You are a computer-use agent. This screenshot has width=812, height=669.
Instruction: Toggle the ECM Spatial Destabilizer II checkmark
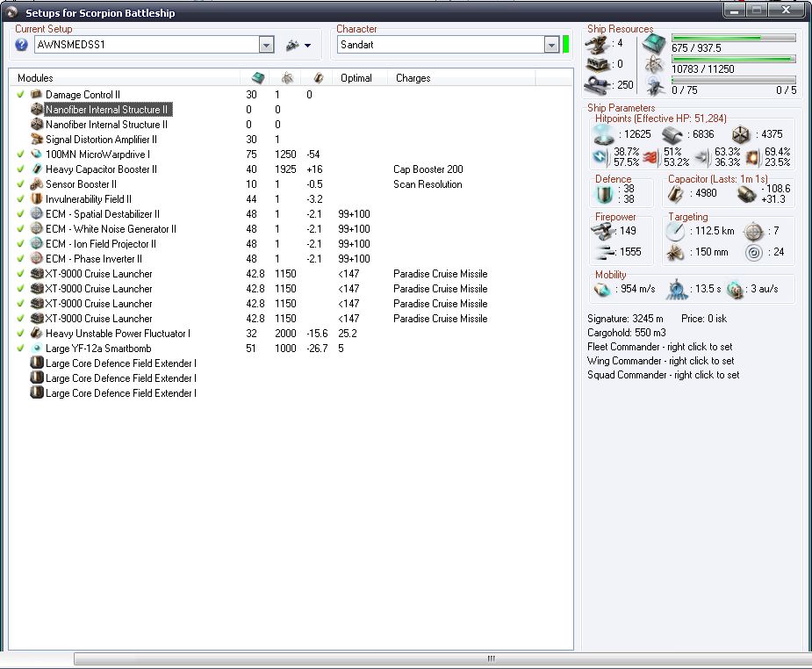(x=21, y=214)
